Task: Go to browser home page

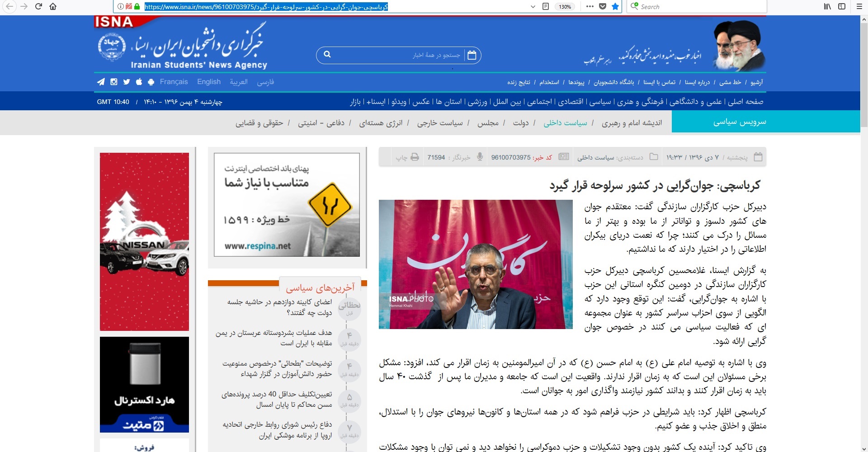Action: tap(53, 6)
